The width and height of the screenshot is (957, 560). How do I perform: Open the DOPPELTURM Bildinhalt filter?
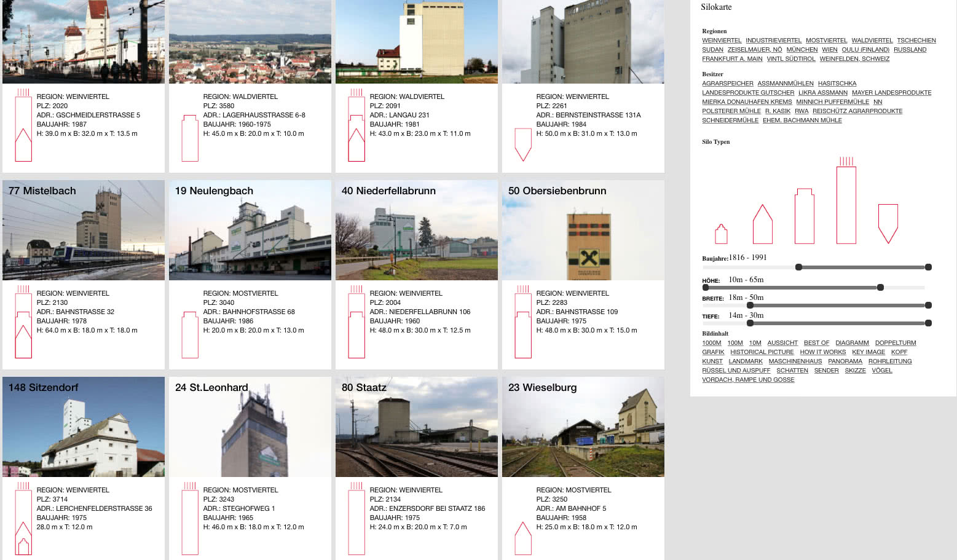[x=896, y=342]
